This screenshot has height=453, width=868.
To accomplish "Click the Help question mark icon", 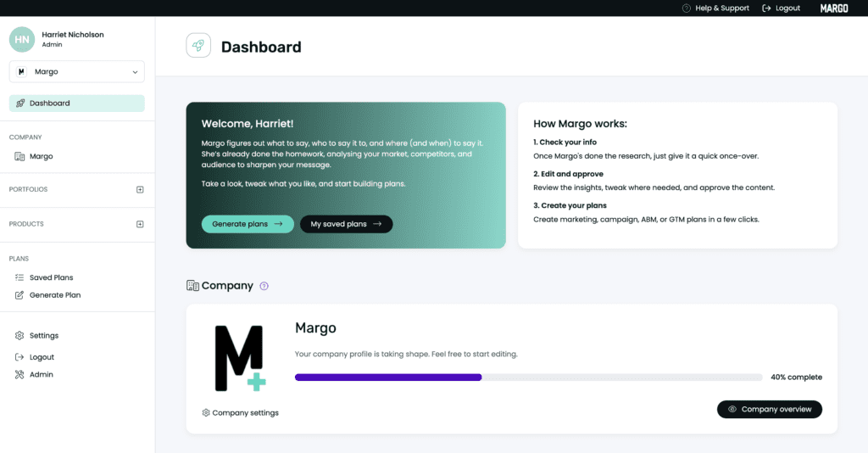I will tap(687, 8).
